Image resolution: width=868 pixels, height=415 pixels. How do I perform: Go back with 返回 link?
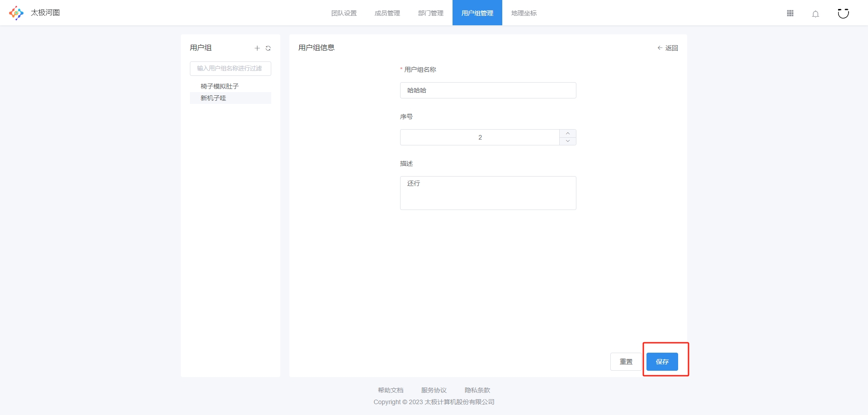click(x=668, y=48)
